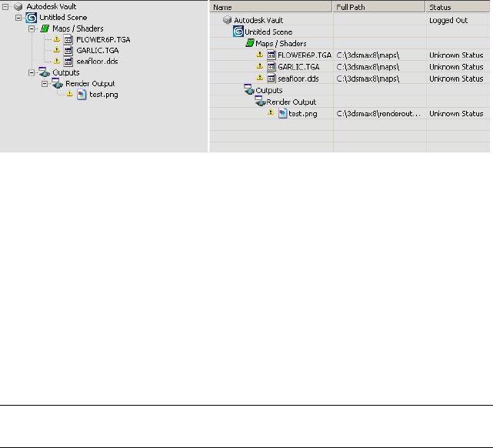Select FLOWER6P.TGA in the left tree
Viewport: 493px width, 448px height.
coord(103,39)
